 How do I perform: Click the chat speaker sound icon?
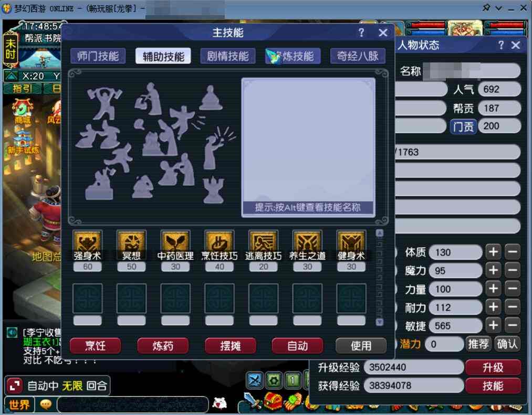(x=12, y=333)
